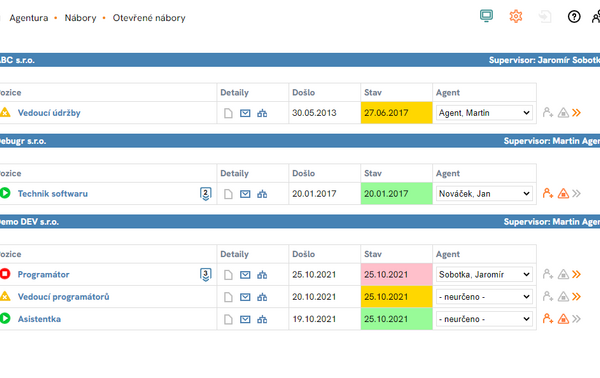
Task: Go to Nábory in breadcrumb navigation
Action: tap(80, 18)
